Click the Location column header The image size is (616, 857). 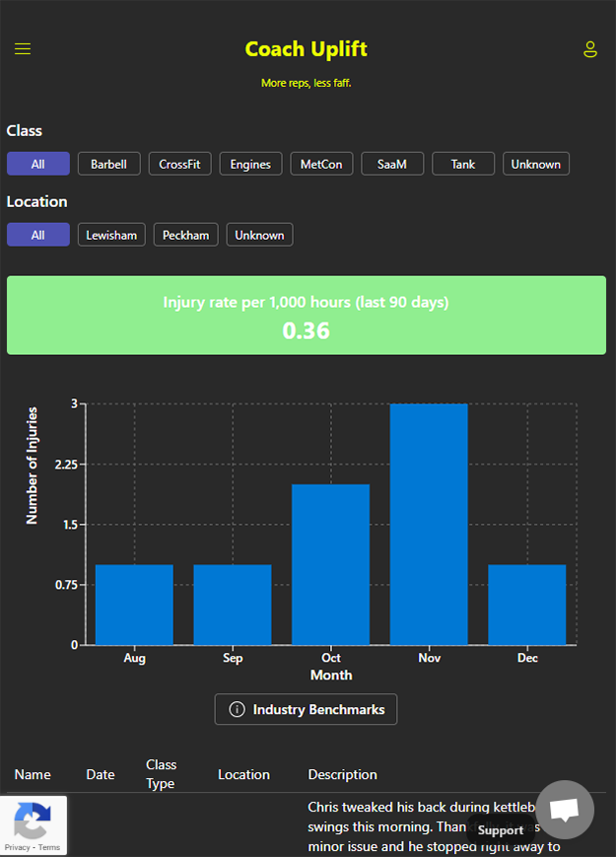[x=244, y=774]
